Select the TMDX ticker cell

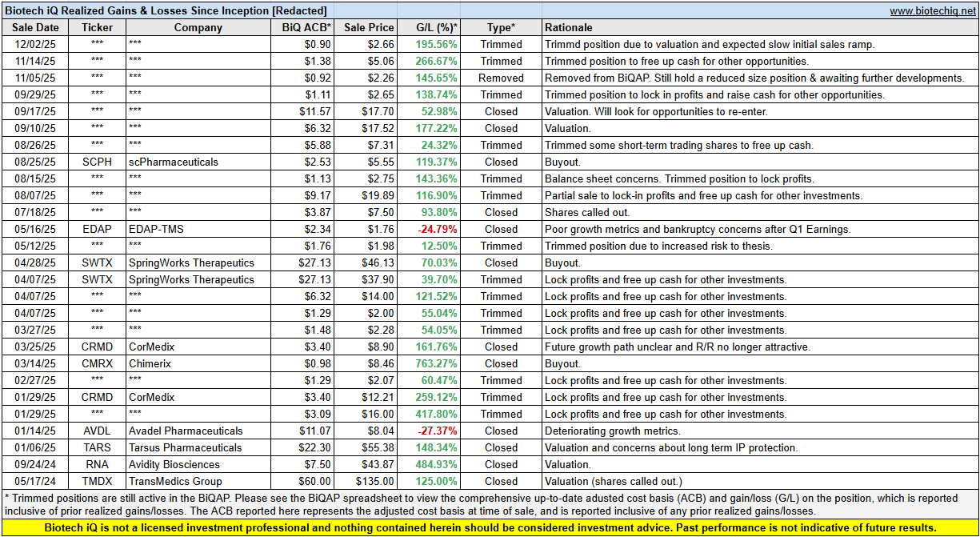coord(97,481)
